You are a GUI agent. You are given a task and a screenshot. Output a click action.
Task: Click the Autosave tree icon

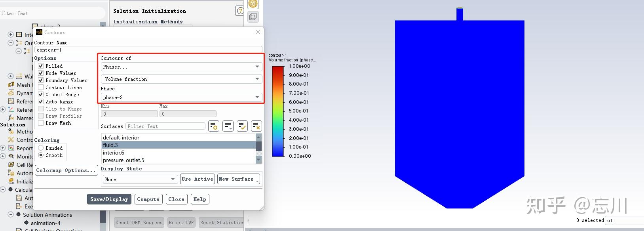(19, 198)
